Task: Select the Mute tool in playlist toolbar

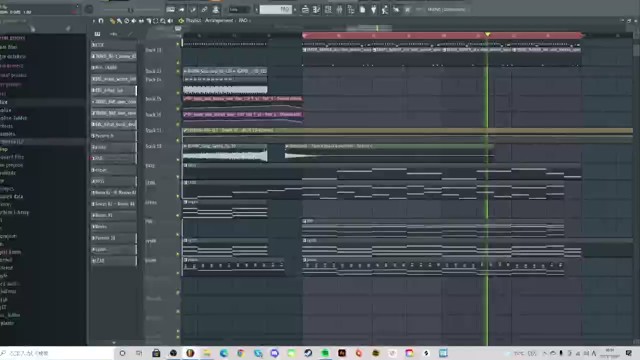Action: point(134,21)
